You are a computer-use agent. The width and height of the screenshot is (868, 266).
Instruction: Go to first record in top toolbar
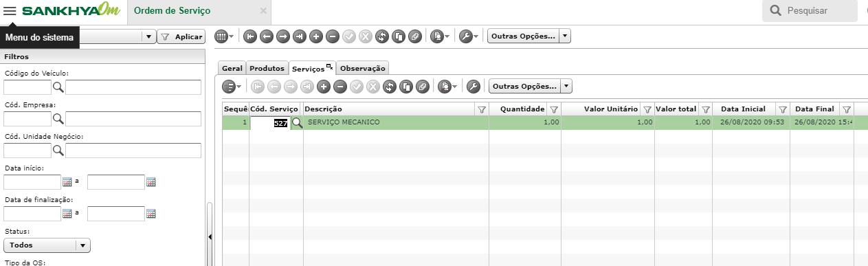[249, 36]
